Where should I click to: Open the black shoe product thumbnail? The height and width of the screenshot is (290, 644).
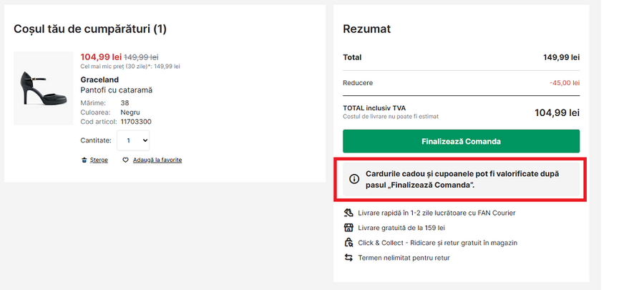tap(43, 88)
